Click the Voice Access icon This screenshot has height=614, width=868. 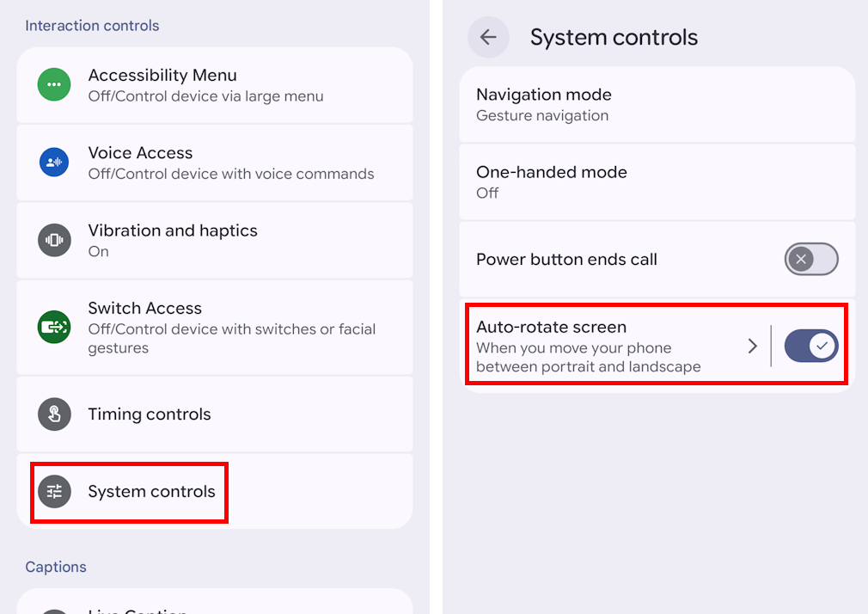tap(53, 162)
